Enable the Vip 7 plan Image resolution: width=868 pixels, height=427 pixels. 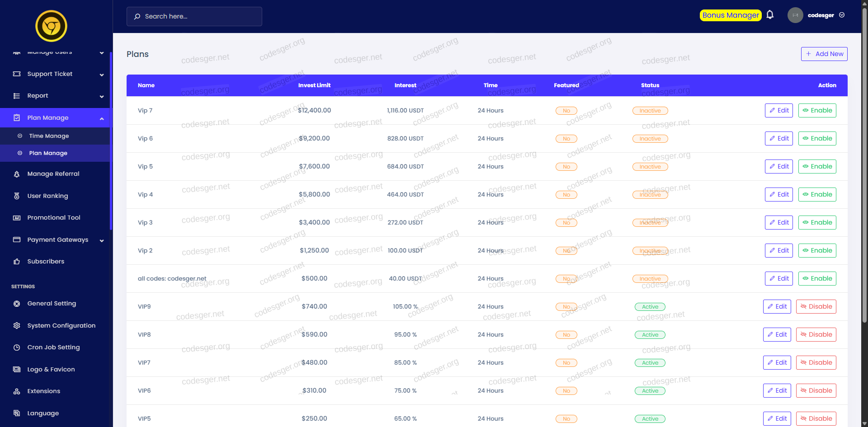coord(817,110)
